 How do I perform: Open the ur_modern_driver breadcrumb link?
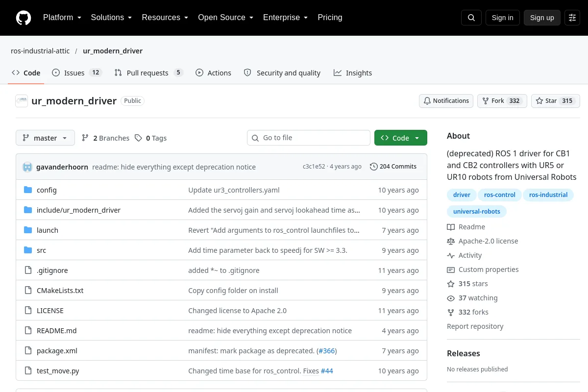click(113, 51)
